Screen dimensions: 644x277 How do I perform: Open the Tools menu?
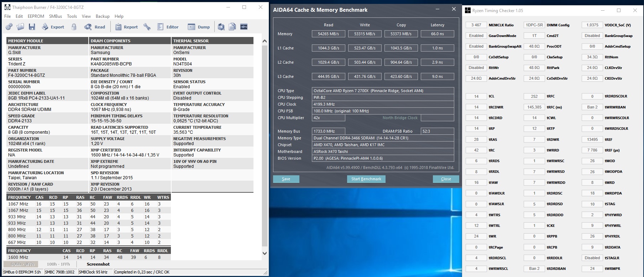tap(72, 16)
